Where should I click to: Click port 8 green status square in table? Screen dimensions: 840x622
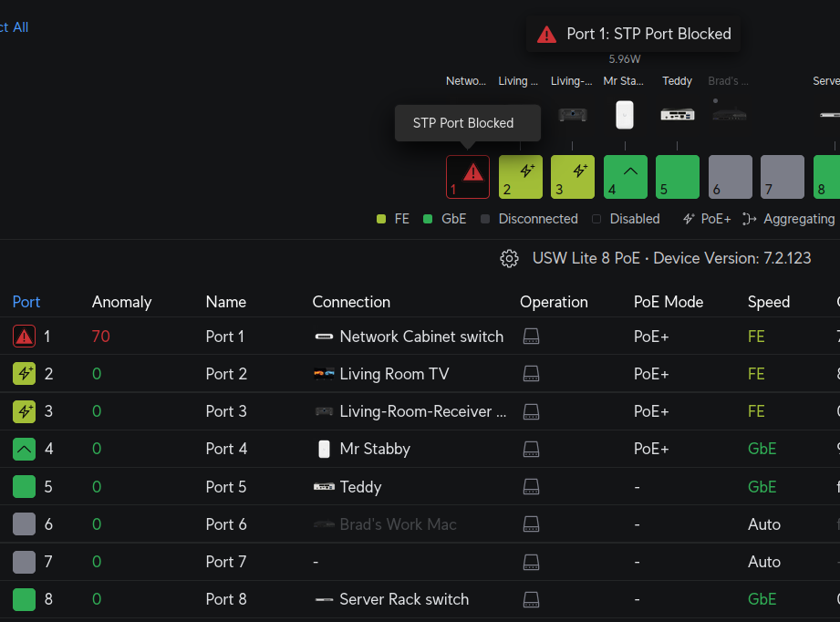tap(24, 599)
